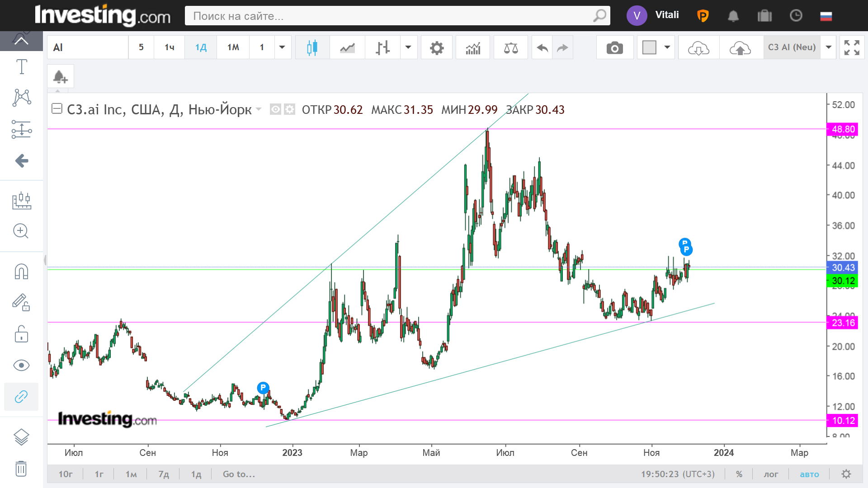Viewport: 868px width, 488px height.
Task: Open the indicators chart icon
Action: coord(473,47)
